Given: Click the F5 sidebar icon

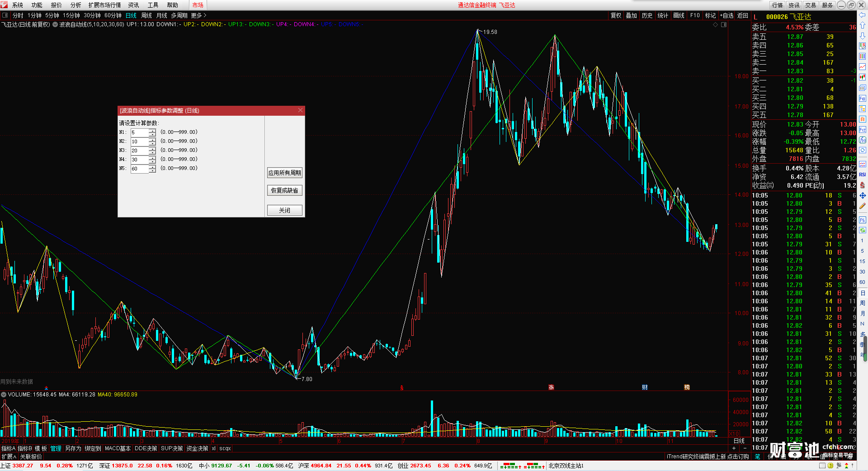Looking at the screenshot, I should tap(862, 220).
